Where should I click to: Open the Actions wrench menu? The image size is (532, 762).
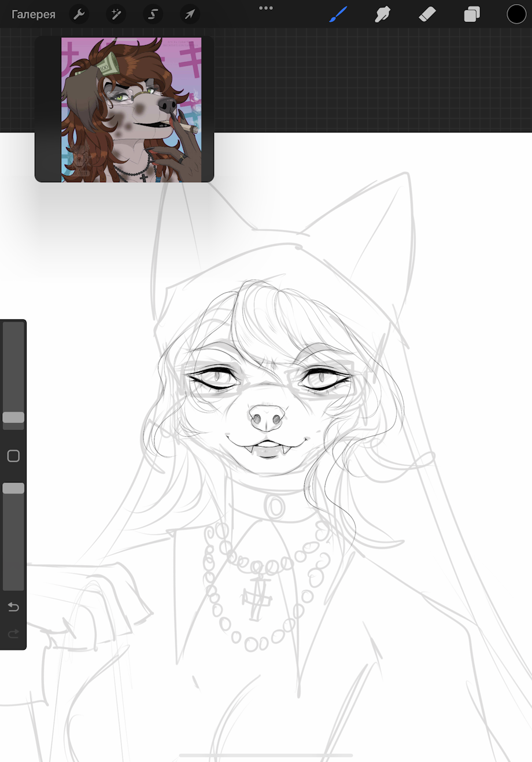pos(79,14)
